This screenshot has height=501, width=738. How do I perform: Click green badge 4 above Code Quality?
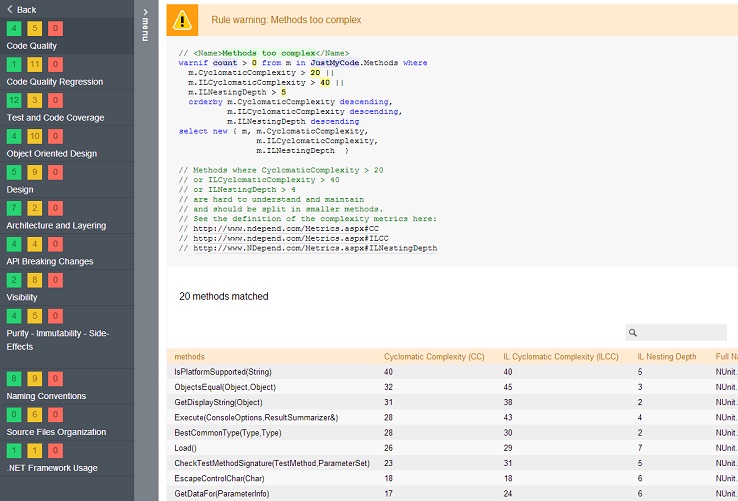14,28
